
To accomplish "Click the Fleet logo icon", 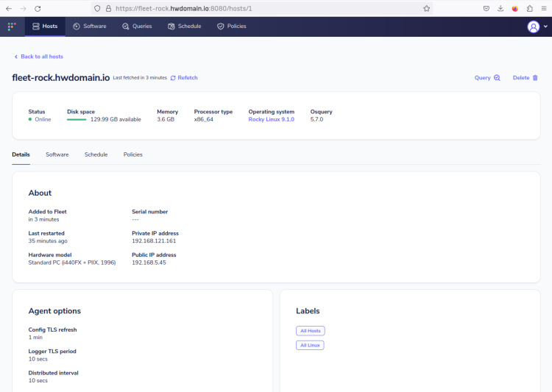I will point(11,26).
